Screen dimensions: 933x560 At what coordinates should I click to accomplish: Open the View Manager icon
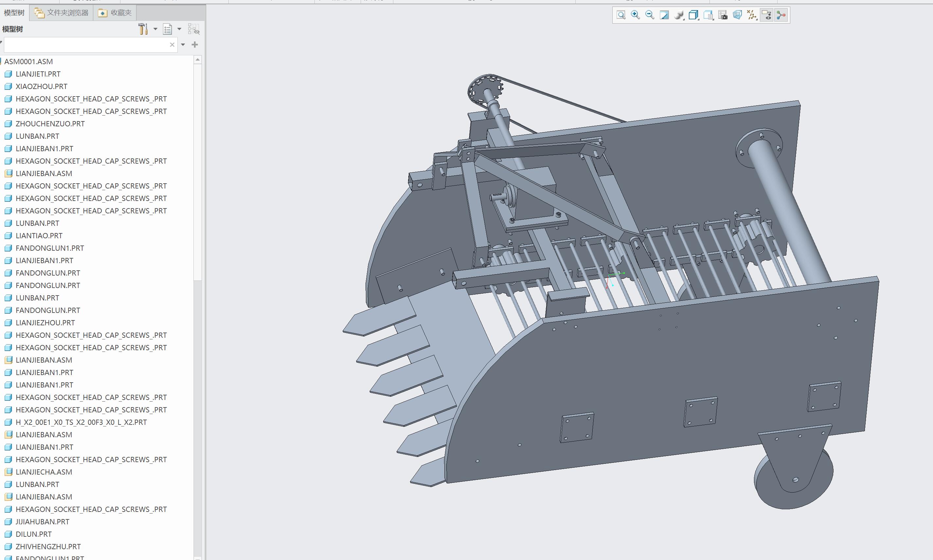pyautogui.click(x=708, y=15)
